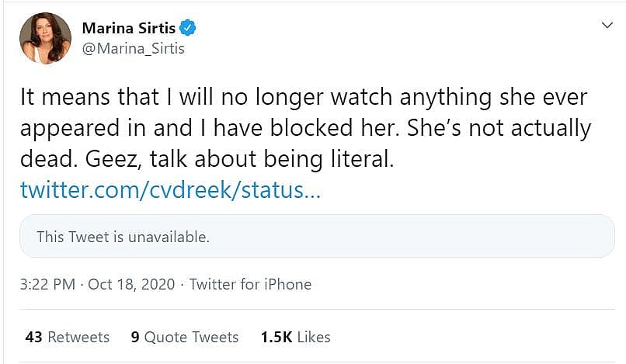Viewport: 626px width, 364px height.
Task: Click the 9 quote tweets count number
Action: 135,337
